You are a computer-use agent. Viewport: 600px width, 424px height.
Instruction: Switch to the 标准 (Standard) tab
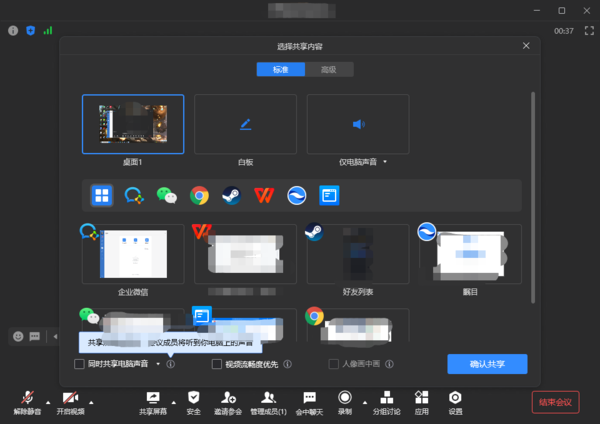pyautogui.click(x=279, y=70)
